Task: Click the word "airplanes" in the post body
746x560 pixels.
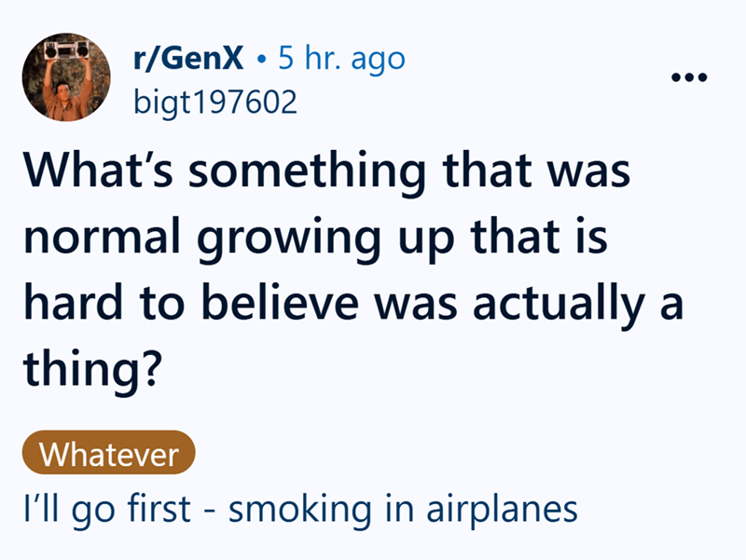Action: click(x=504, y=510)
